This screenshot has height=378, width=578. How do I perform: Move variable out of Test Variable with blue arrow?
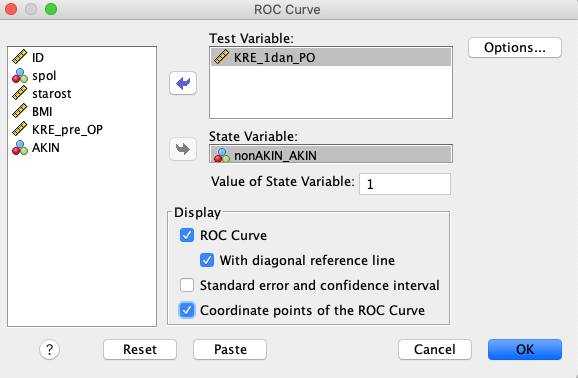pos(183,83)
